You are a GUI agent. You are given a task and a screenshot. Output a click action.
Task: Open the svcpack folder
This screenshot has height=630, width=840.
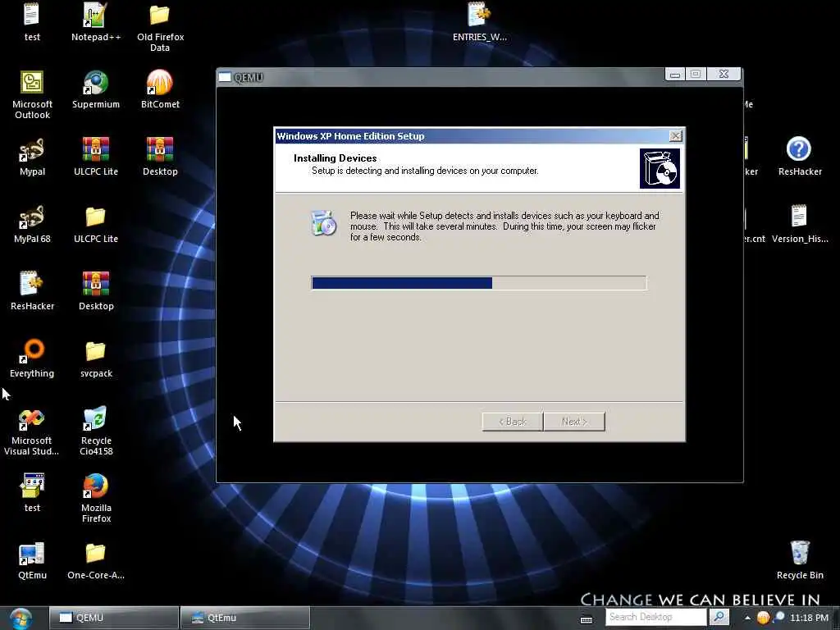tap(95, 351)
